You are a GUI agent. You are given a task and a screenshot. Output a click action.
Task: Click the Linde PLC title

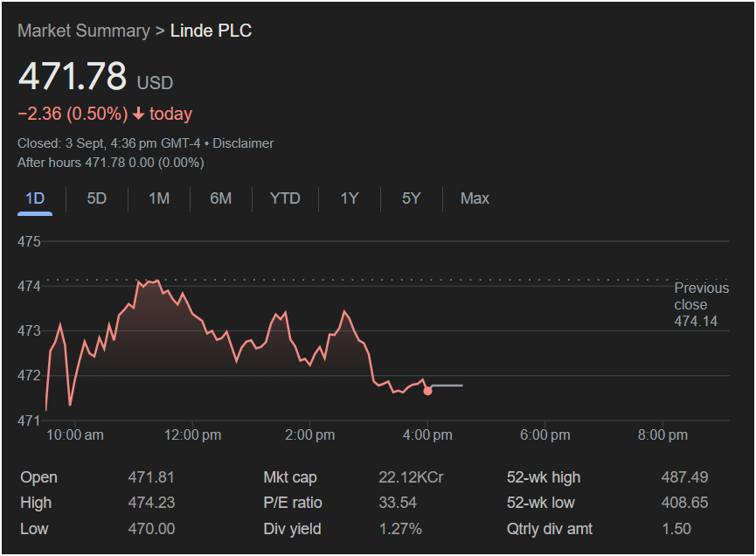point(211,31)
